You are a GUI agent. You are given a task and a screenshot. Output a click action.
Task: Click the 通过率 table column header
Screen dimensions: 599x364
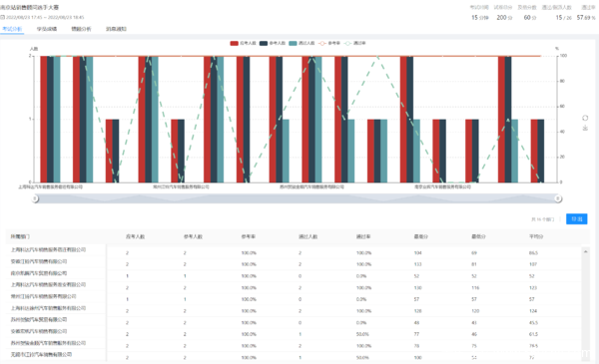363,236
